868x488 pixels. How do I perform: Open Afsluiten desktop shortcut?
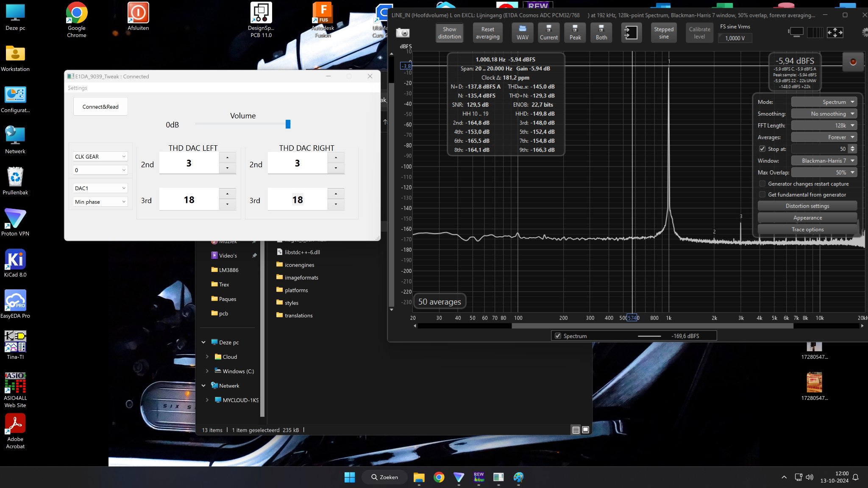pos(138,17)
